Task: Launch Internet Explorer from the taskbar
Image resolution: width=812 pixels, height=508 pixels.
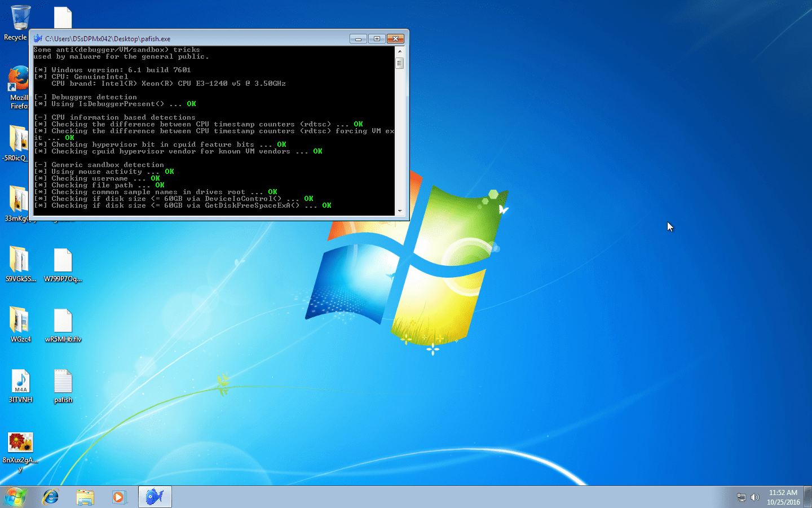Action: tap(51, 497)
